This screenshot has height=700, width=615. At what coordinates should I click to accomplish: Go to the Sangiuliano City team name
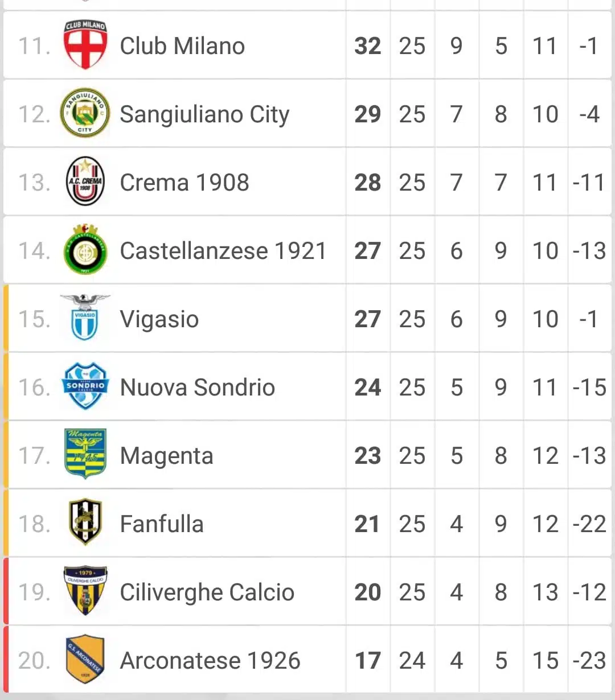[x=204, y=114]
